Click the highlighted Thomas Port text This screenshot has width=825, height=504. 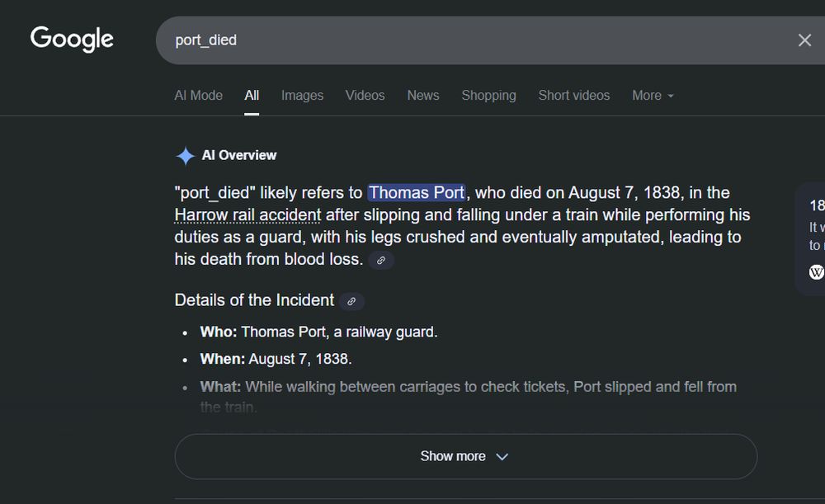(417, 192)
